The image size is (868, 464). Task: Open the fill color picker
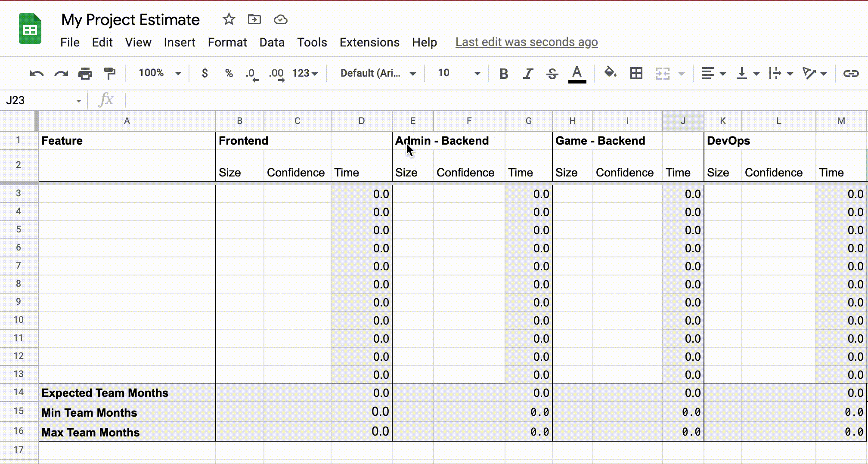(x=610, y=73)
